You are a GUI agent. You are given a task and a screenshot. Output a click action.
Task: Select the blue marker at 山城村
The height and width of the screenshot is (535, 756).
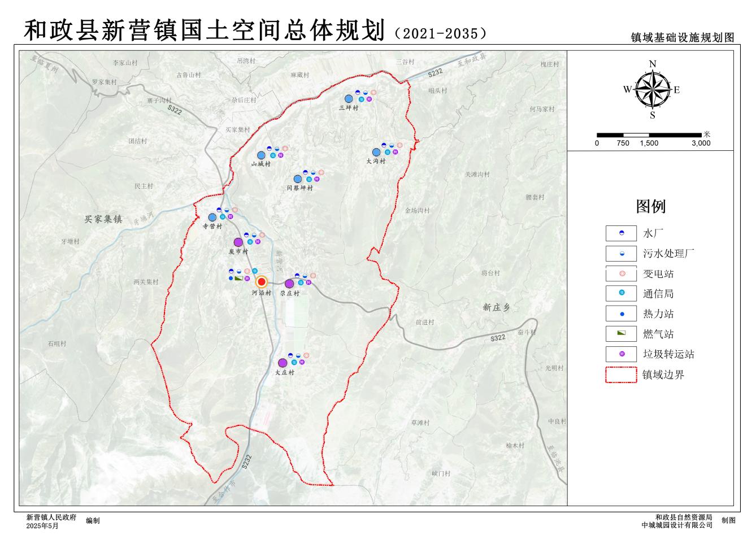[261, 155]
